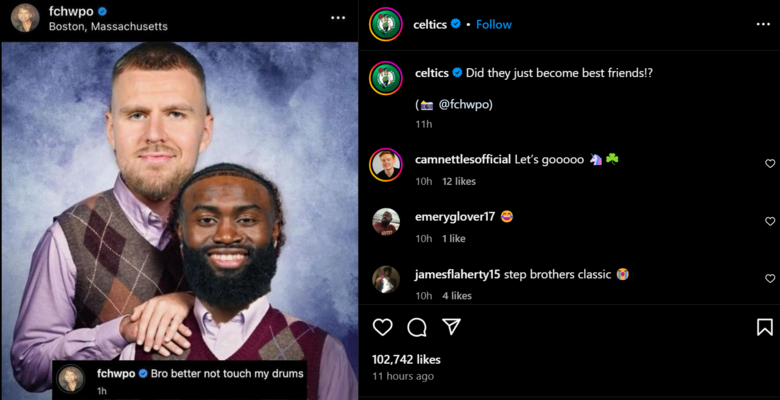780x400 pixels.
Task: Like emeryglover17's comment
Action: coord(769,221)
